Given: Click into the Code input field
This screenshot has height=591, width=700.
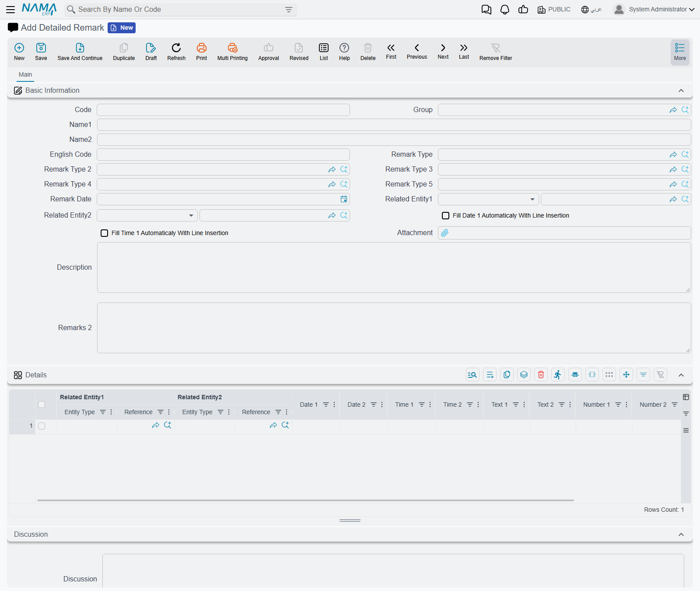Looking at the screenshot, I should [x=223, y=110].
